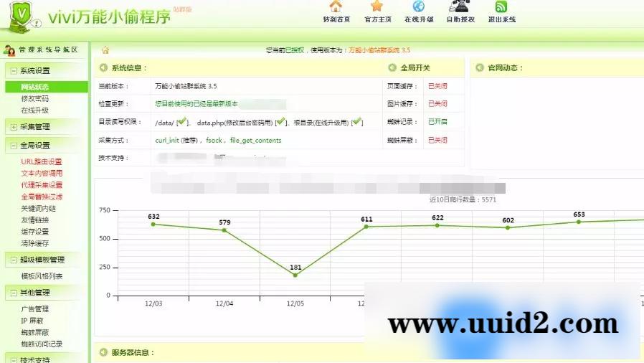644x363 pixels.
Task: Click the green checkmark after 根目录
Action: point(357,121)
